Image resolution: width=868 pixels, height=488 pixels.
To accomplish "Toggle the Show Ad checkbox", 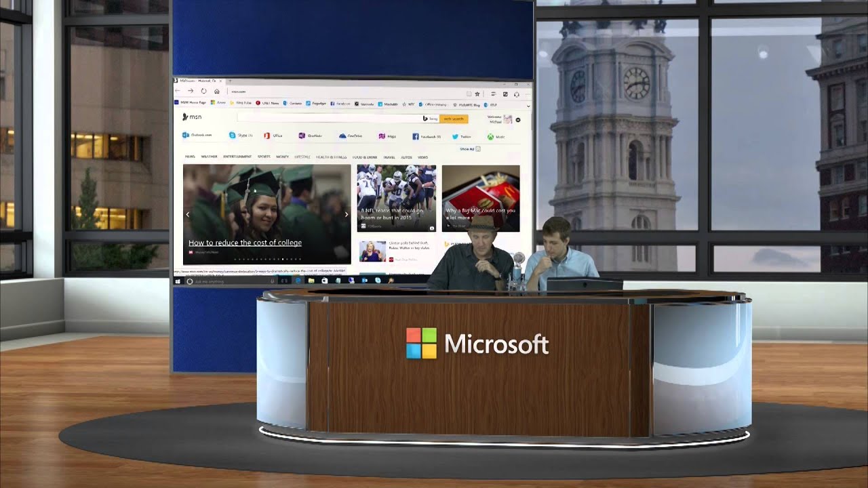I will coord(478,149).
